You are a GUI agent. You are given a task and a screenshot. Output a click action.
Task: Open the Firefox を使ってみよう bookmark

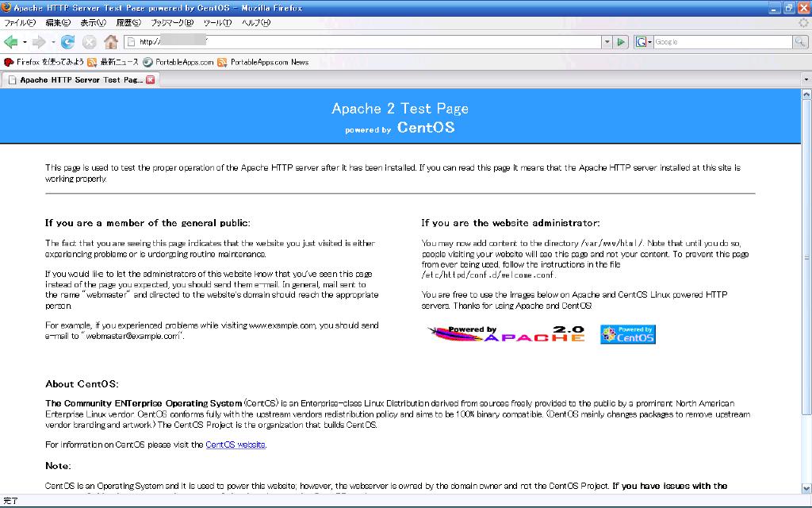tap(44, 62)
